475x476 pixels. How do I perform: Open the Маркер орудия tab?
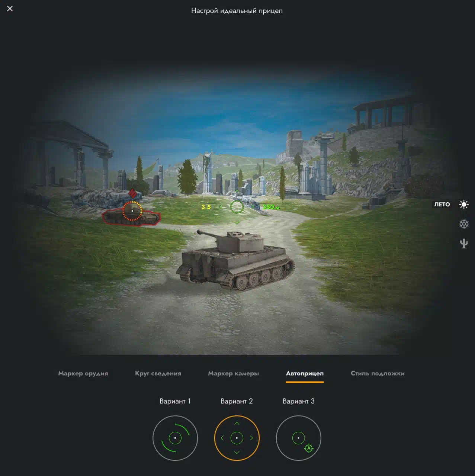point(83,373)
